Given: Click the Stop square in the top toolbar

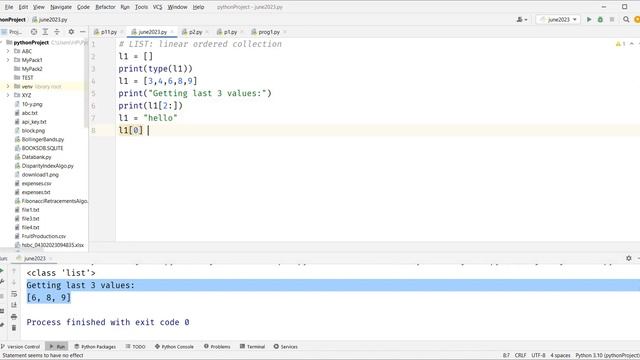Looking at the screenshot, I should pos(612,19).
